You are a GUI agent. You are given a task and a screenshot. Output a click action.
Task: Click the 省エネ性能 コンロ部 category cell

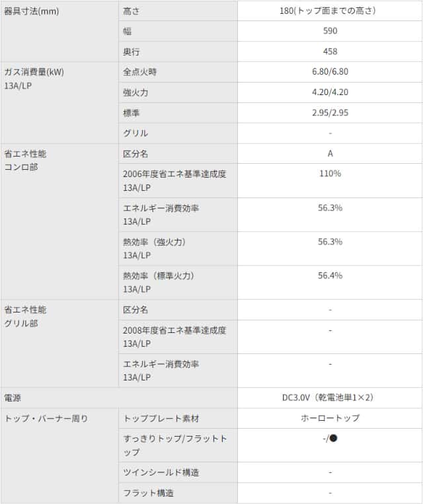(25, 160)
